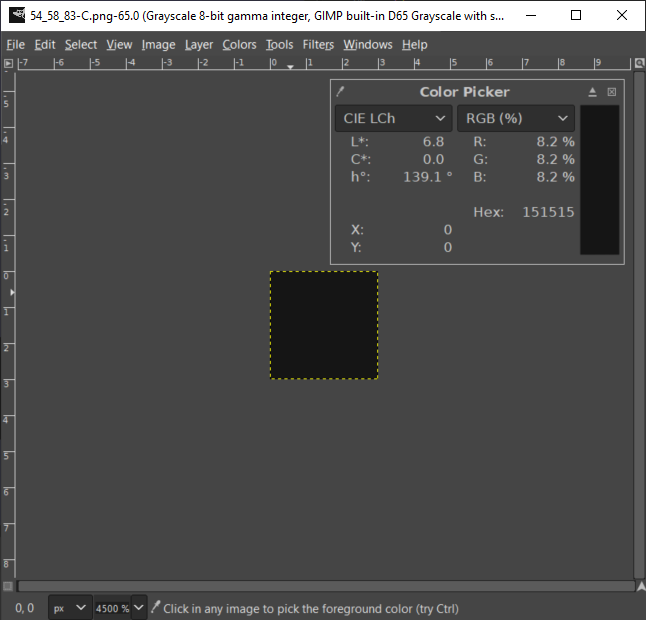Image resolution: width=646 pixels, height=620 pixels.
Task: Click the color picker icon in status bar
Action: [x=155, y=608]
